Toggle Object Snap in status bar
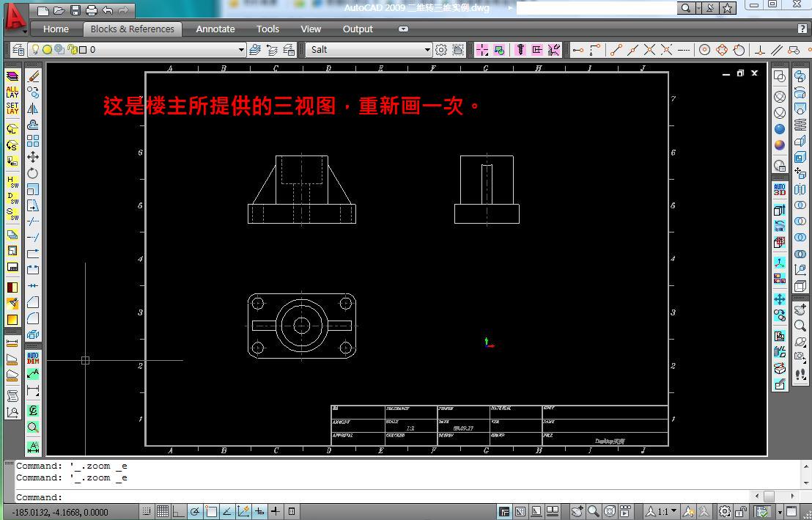 pos(211,512)
